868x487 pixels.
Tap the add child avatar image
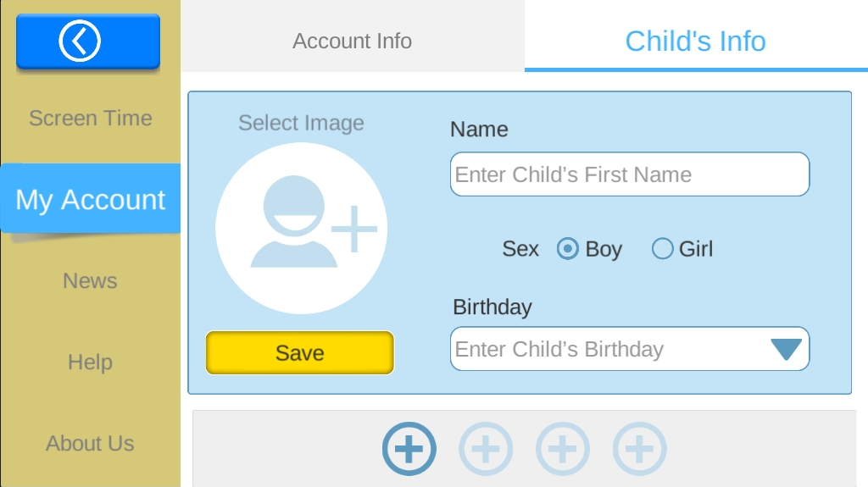coord(301,228)
